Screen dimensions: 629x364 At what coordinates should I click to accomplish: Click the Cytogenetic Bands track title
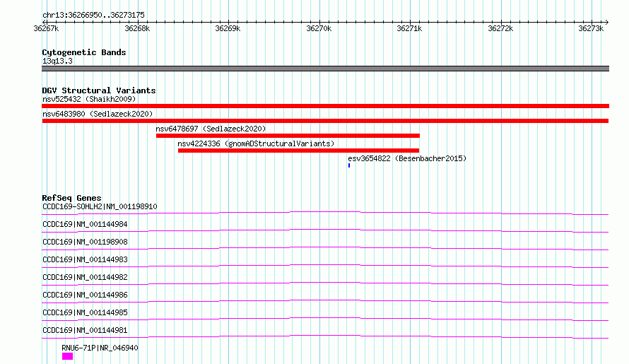click(x=84, y=52)
